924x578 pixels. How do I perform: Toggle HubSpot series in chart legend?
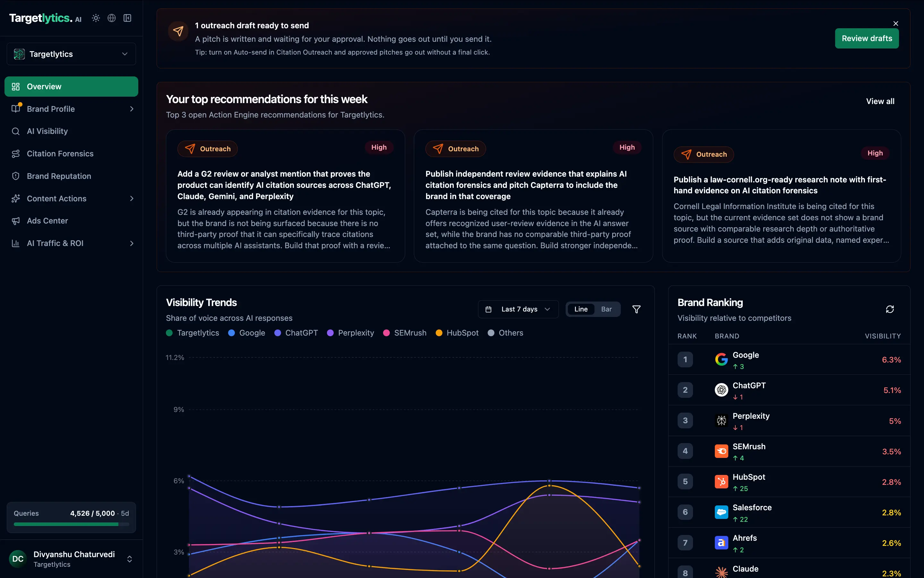tap(457, 333)
